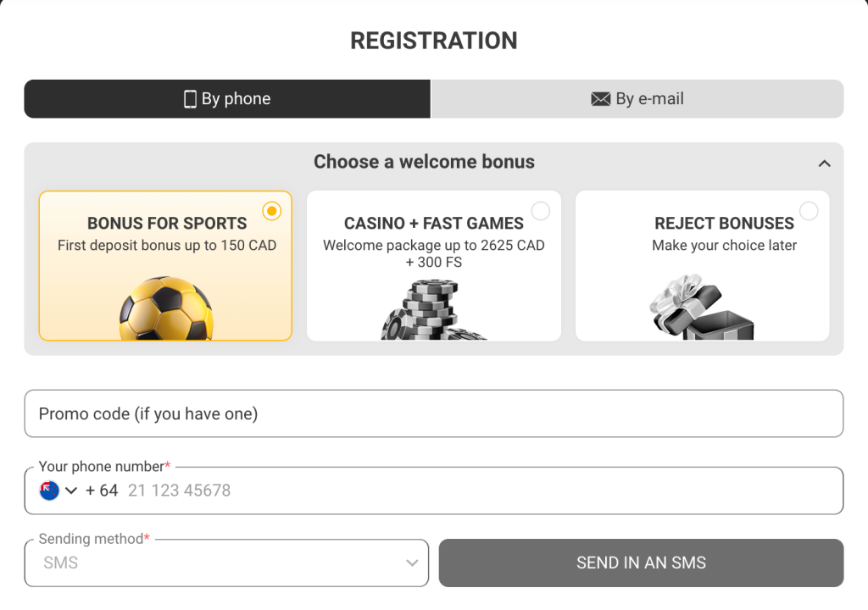Click the Reject Bonuses title text
This screenshot has height=610, width=868.
[x=724, y=224]
